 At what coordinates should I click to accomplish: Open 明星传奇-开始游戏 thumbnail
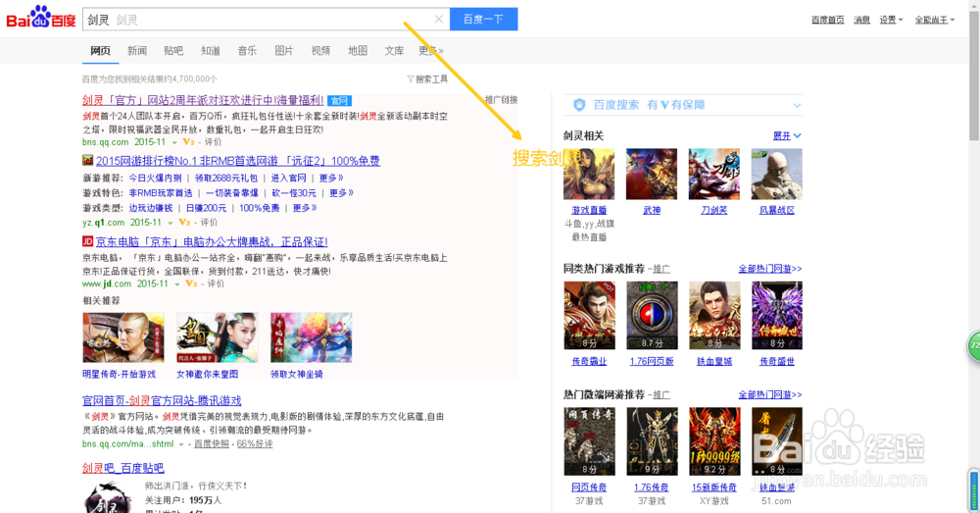click(x=123, y=337)
